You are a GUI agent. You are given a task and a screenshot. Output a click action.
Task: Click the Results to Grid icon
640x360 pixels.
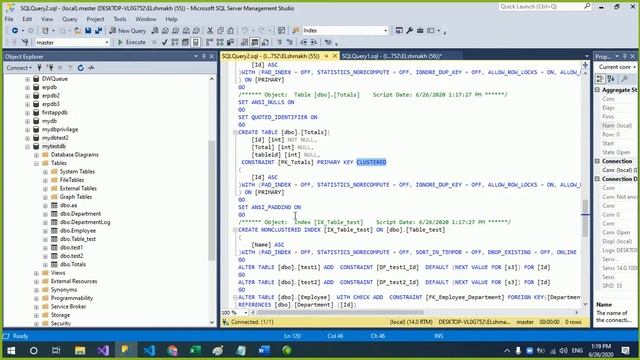(x=255, y=42)
